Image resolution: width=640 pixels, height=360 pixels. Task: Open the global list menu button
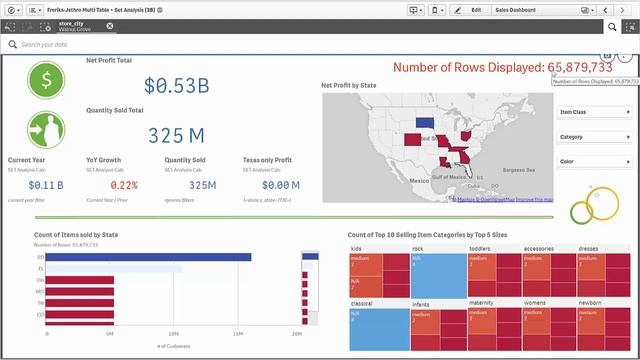(35, 10)
